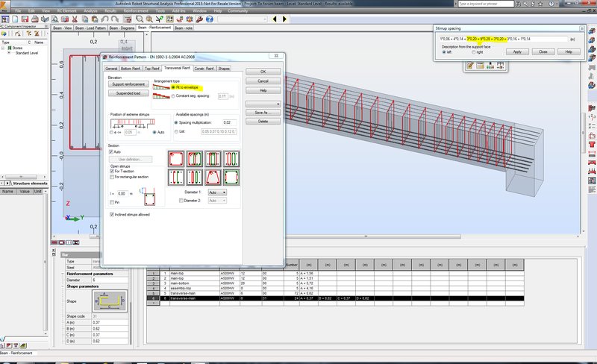
Task: Click the New document toolbar icon
Action: [15, 19]
